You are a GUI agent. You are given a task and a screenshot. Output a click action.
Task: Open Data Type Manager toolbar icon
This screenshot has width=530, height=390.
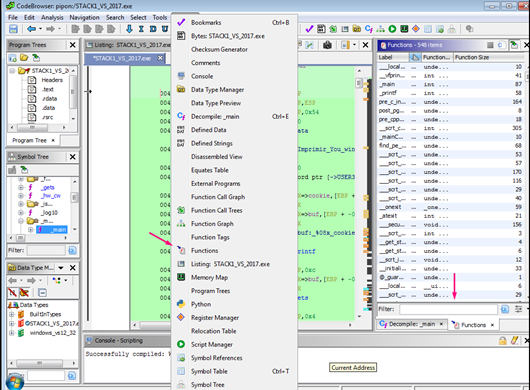point(357,29)
